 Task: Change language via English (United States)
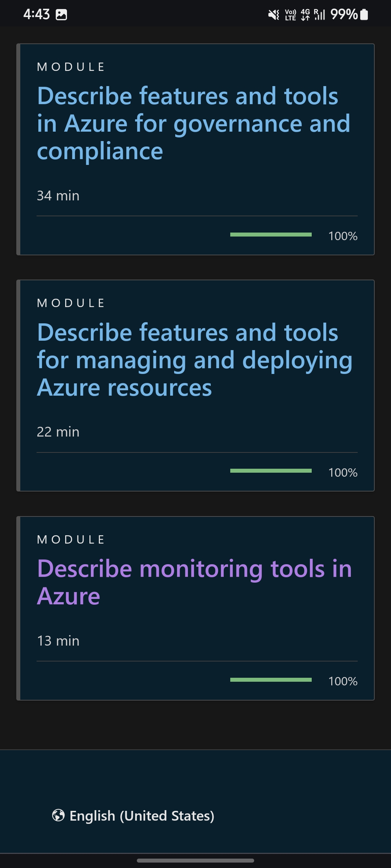(x=141, y=816)
